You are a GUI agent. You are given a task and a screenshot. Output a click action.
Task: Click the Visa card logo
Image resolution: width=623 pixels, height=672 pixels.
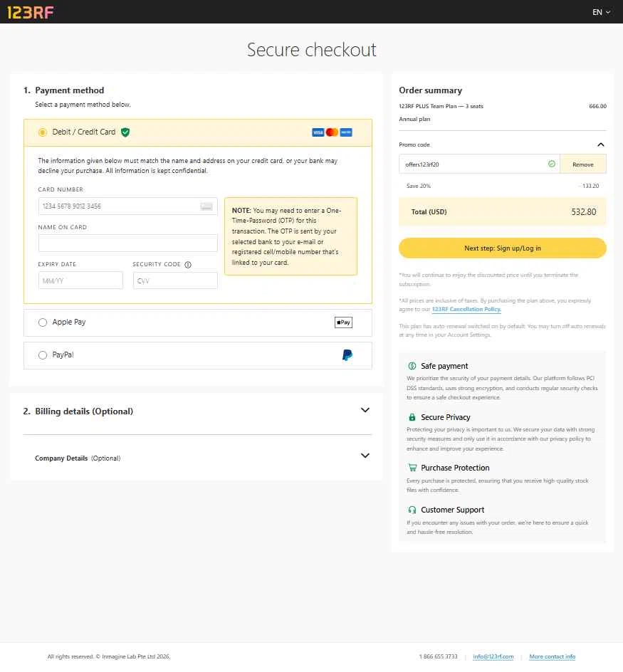[318, 132]
